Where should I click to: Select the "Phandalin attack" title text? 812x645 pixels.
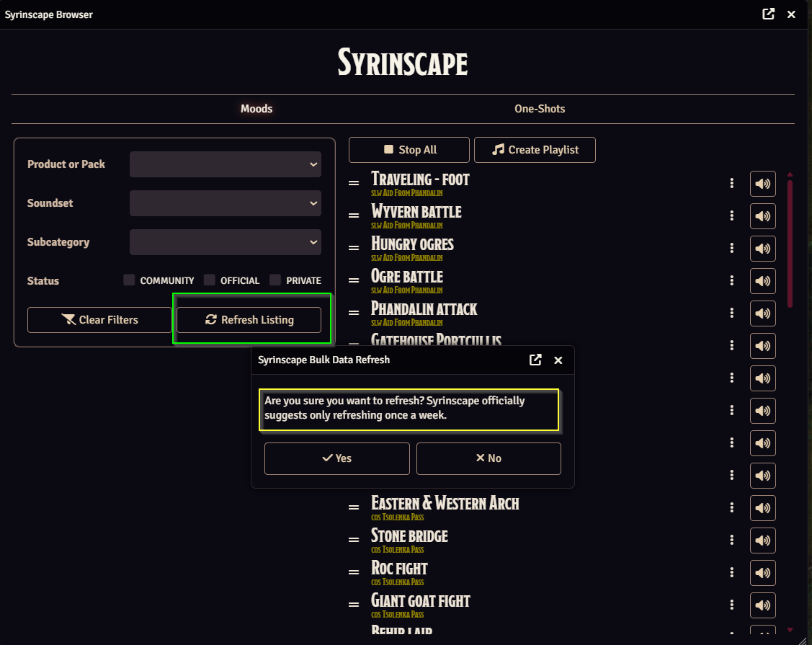pos(424,308)
